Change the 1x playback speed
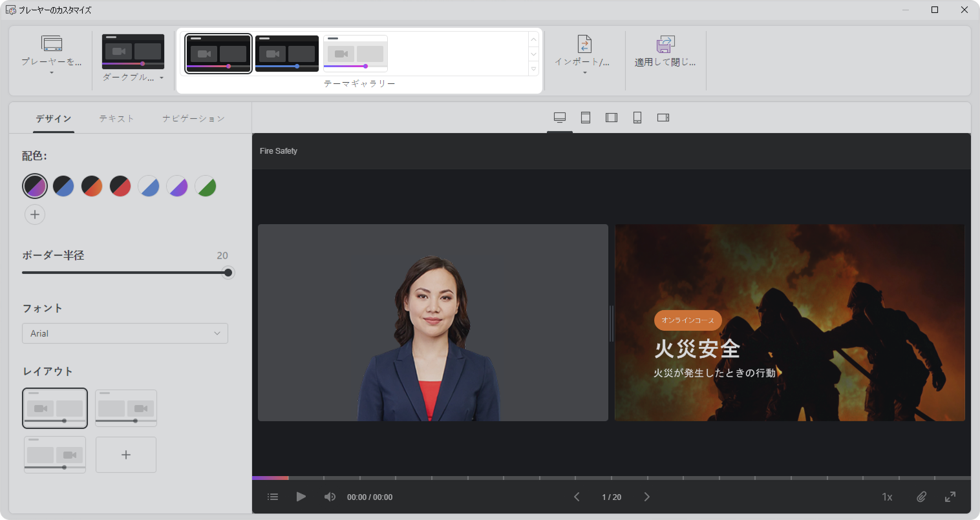The width and height of the screenshot is (980, 520). tap(887, 497)
